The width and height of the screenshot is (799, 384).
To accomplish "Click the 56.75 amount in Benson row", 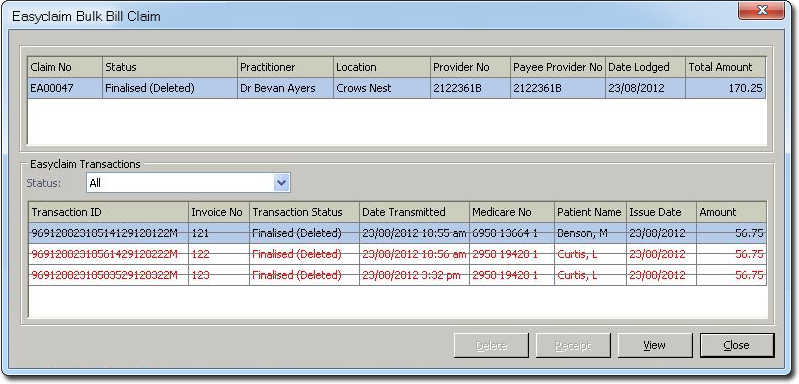I will (x=731, y=233).
